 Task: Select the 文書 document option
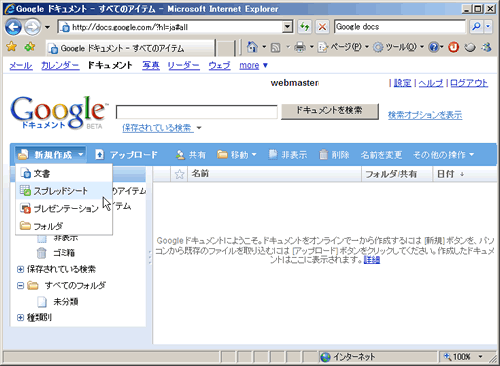click(64, 173)
